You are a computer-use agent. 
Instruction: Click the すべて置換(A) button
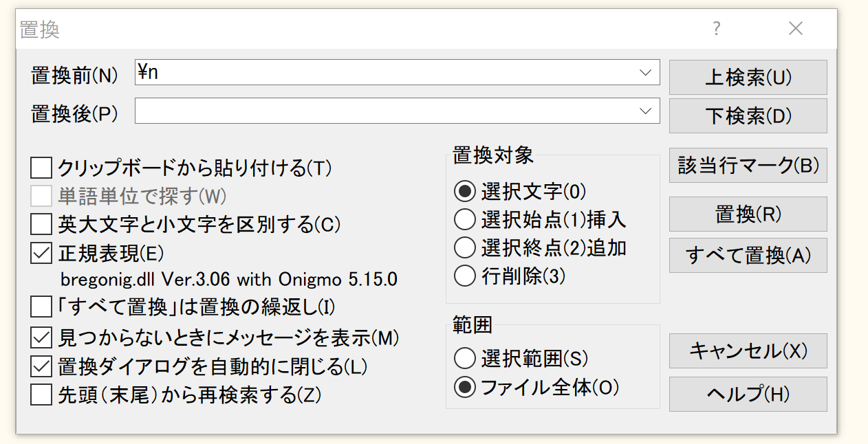click(x=748, y=255)
